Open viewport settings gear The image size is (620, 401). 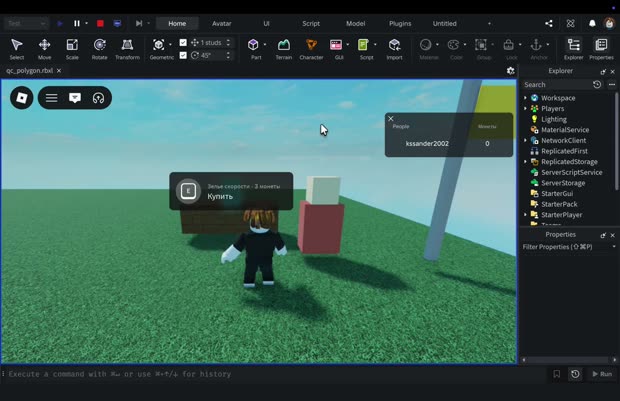[x=510, y=71]
